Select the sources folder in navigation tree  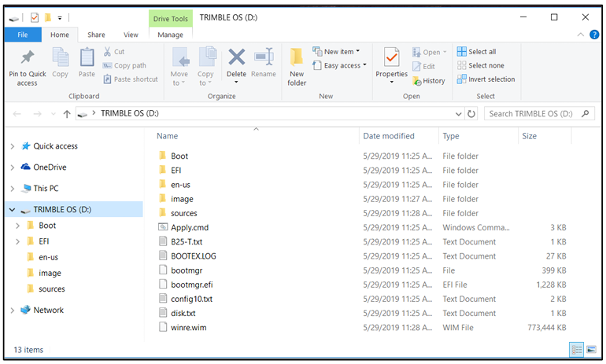[52, 289]
